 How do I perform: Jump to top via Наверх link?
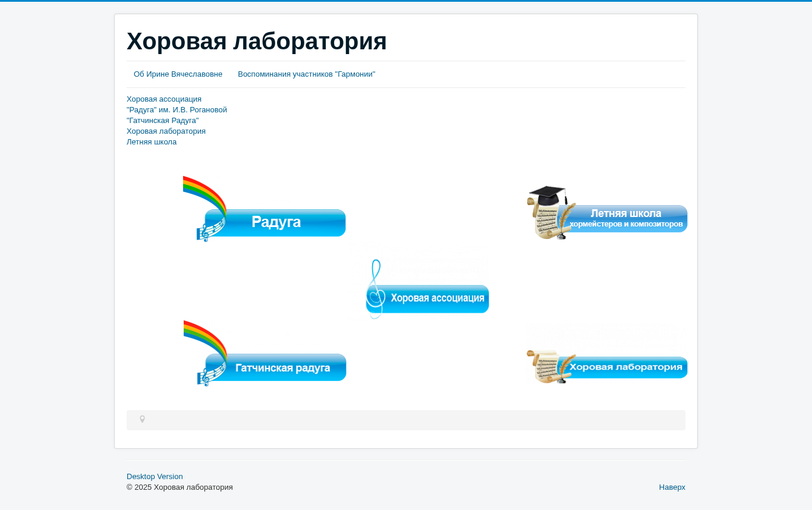[672, 487]
